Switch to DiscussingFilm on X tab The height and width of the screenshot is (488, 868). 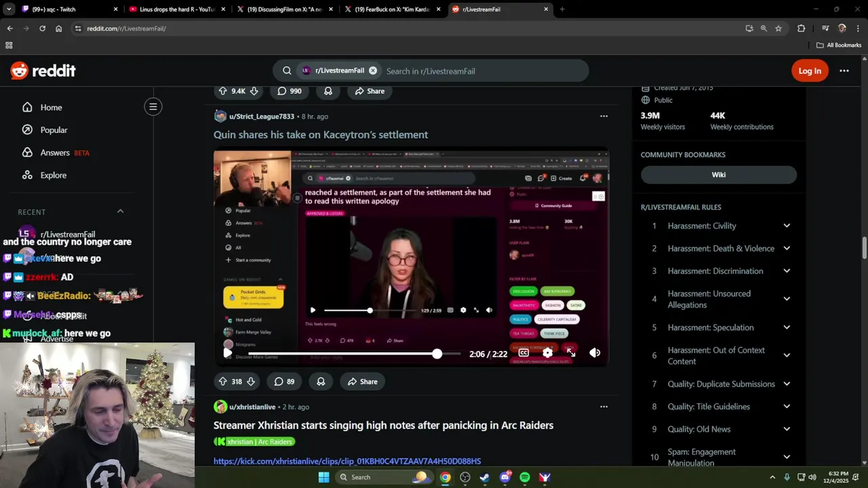tap(284, 9)
